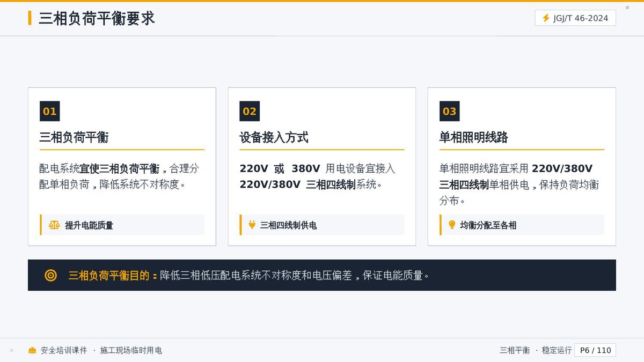
Task: Select the slide title 三相负荷平衡要求
Action: coord(97,18)
